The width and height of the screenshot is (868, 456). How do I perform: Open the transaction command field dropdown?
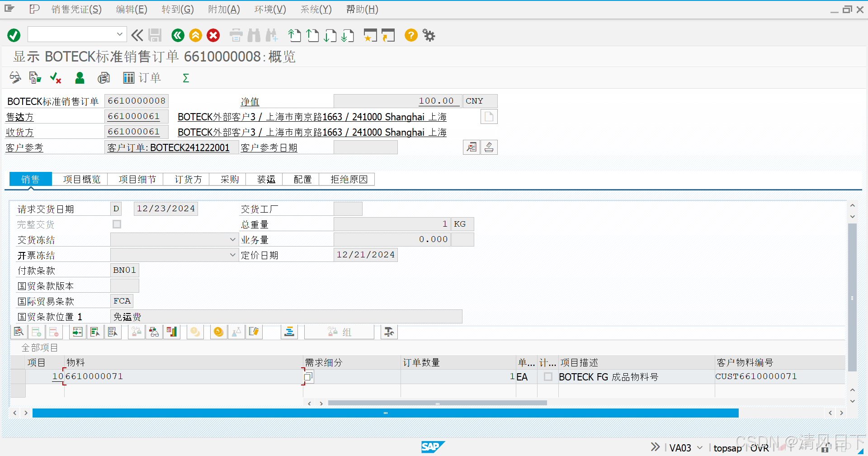coord(119,34)
